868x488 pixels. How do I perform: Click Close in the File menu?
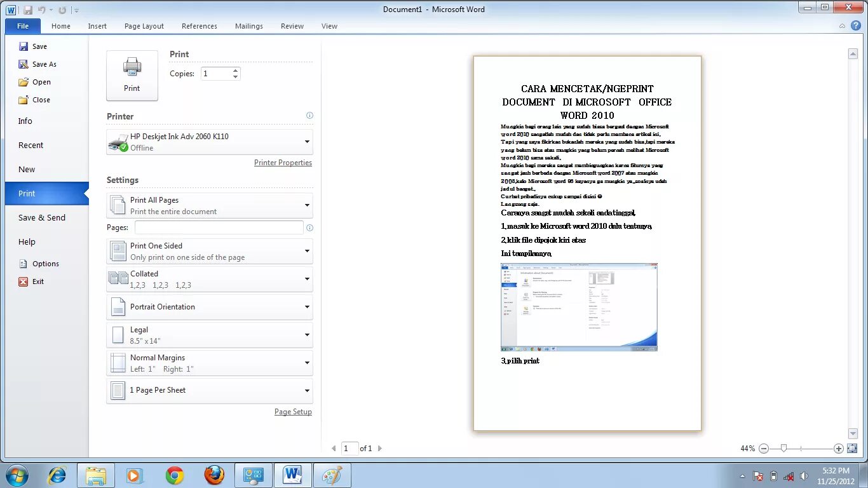[x=34, y=100]
